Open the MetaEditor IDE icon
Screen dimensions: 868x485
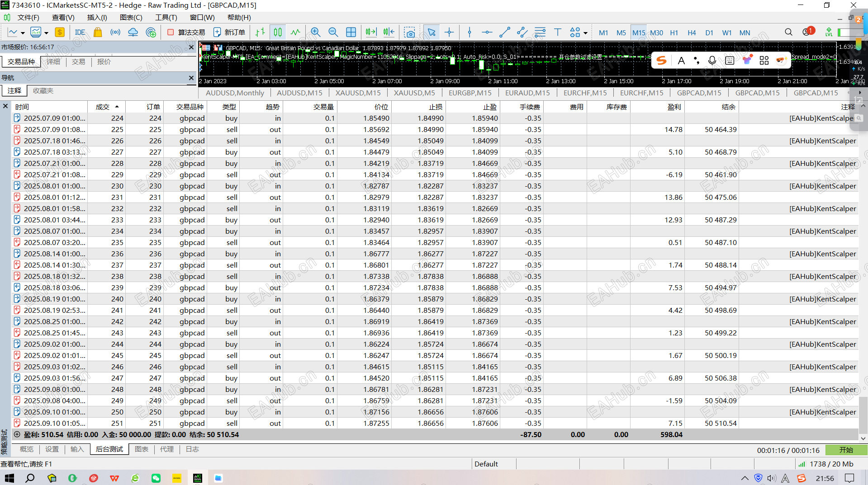coord(80,32)
